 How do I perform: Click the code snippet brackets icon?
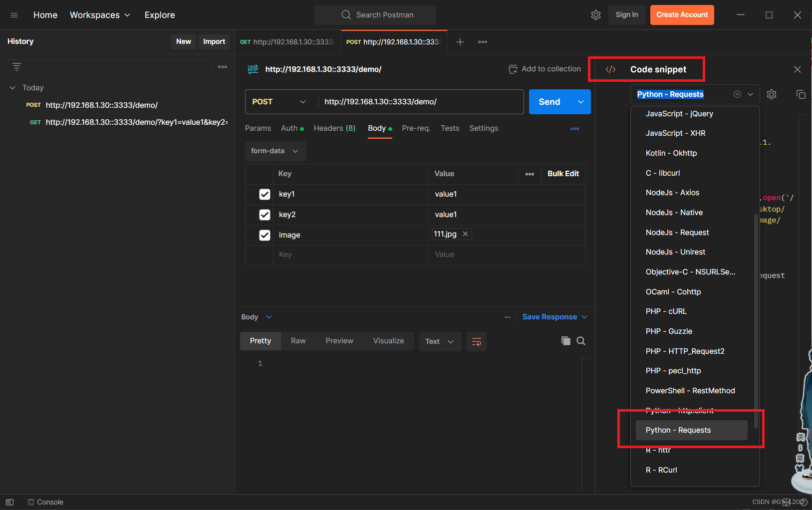pos(610,69)
